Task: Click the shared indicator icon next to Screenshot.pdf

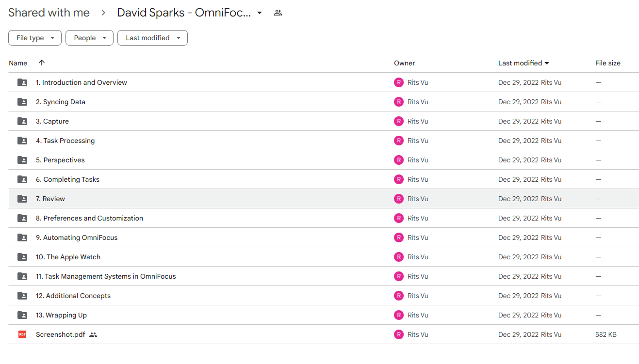Action: (93, 334)
